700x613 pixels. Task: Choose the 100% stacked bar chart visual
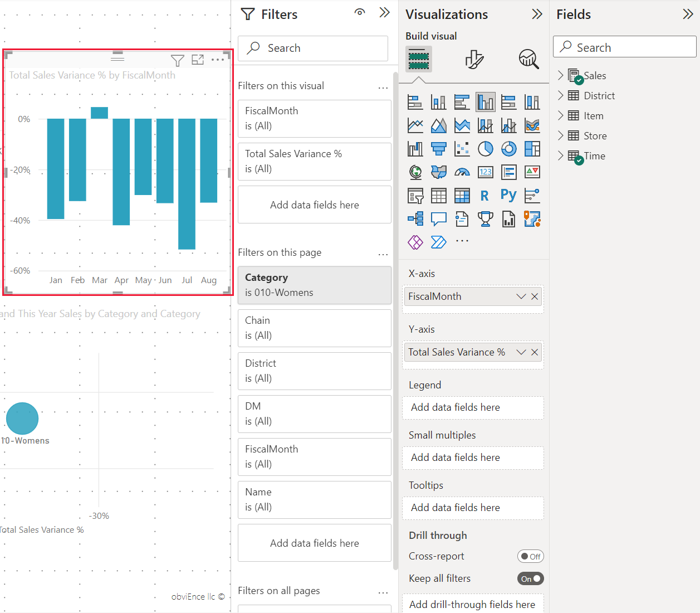tap(509, 102)
